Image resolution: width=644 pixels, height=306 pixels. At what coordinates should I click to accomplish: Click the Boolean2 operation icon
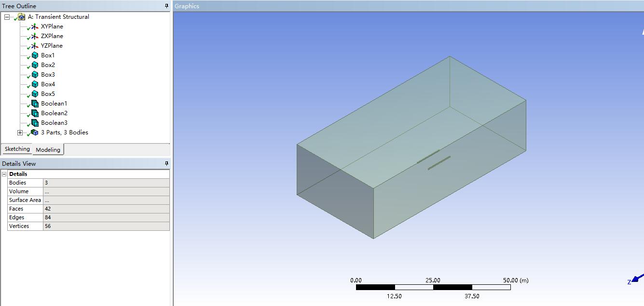[35, 113]
